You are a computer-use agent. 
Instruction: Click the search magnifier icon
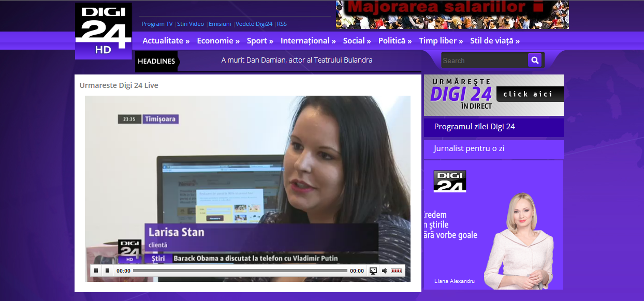point(534,60)
